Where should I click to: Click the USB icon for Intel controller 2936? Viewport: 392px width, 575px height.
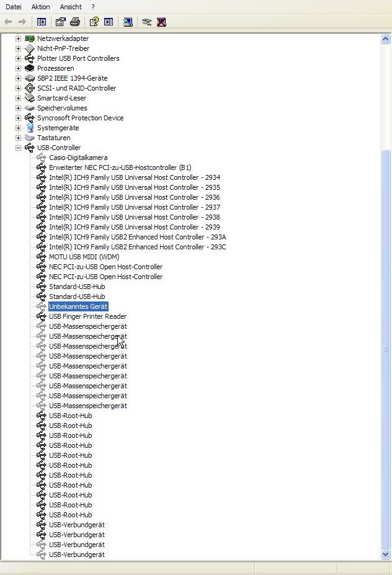click(41, 197)
